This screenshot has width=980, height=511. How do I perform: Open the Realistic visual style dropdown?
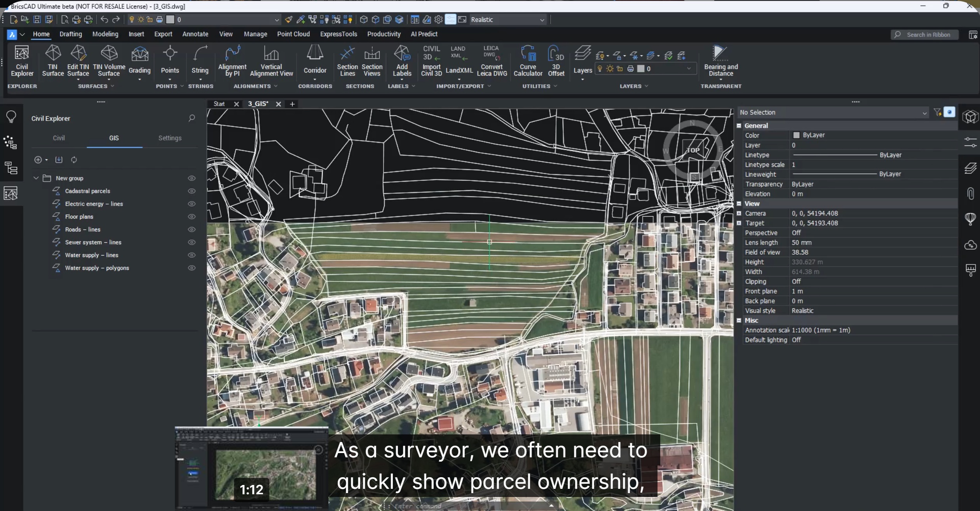click(x=542, y=19)
